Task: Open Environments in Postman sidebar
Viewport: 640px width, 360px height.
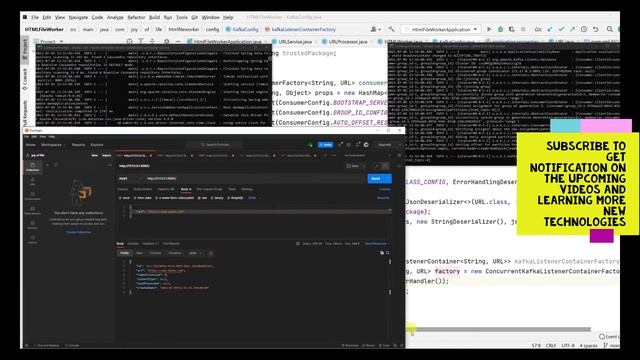Action: coord(32,196)
